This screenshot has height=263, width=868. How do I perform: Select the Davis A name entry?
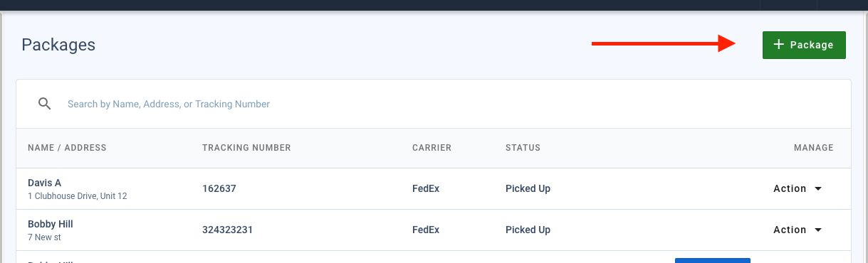pos(45,183)
